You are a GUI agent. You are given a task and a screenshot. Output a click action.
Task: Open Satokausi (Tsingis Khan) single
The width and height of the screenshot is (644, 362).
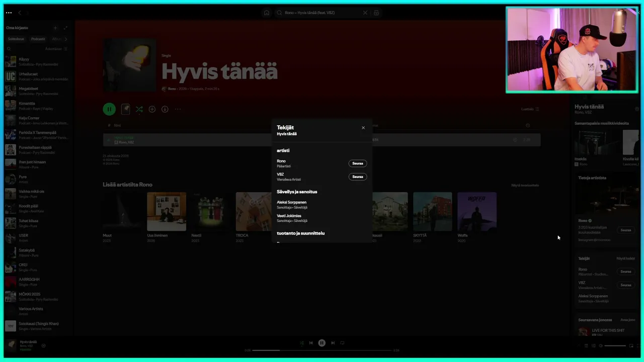point(37,326)
